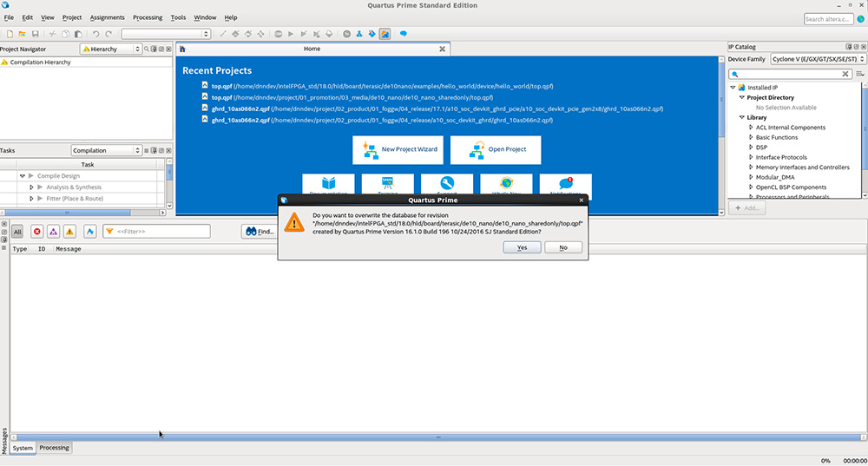Open the Compilation dropdown in Tasks panel
This screenshot has width=868, height=466.
point(106,150)
